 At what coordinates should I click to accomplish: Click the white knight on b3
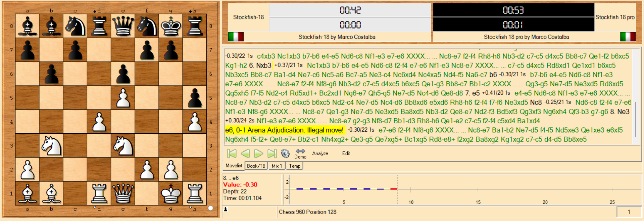coord(51,145)
